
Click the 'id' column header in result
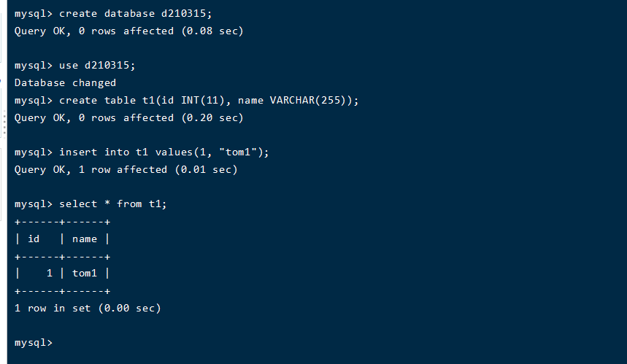pyautogui.click(x=34, y=239)
